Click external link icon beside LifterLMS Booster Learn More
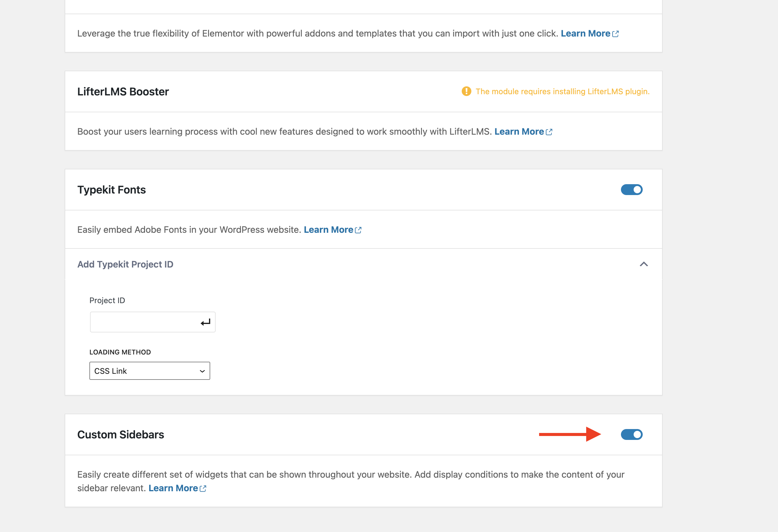Viewport: 778px width, 532px height. click(549, 132)
